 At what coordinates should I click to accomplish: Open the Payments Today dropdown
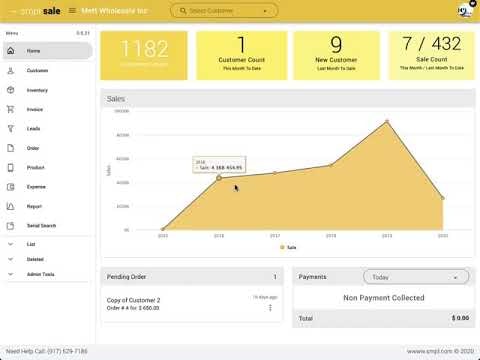pyautogui.click(x=416, y=277)
